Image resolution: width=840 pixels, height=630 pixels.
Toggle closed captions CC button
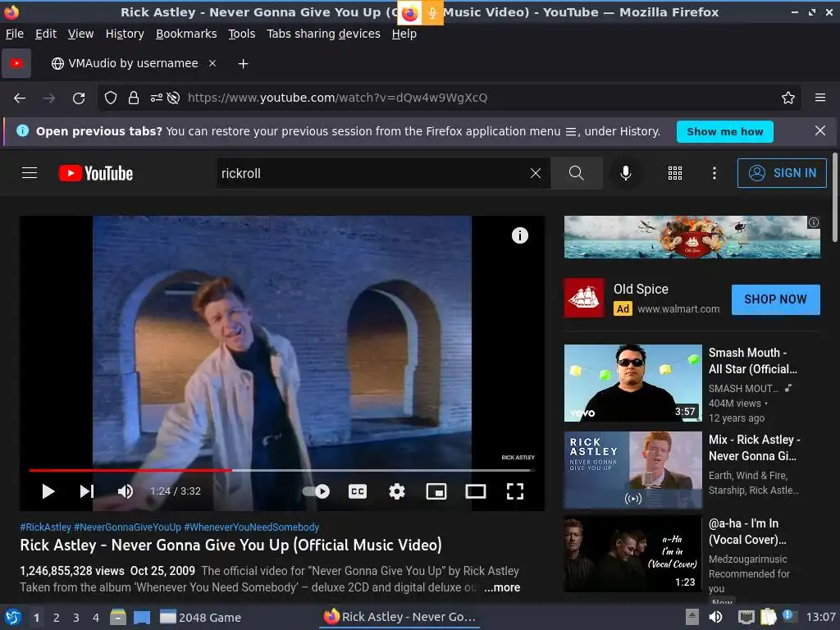(x=358, y=491)
